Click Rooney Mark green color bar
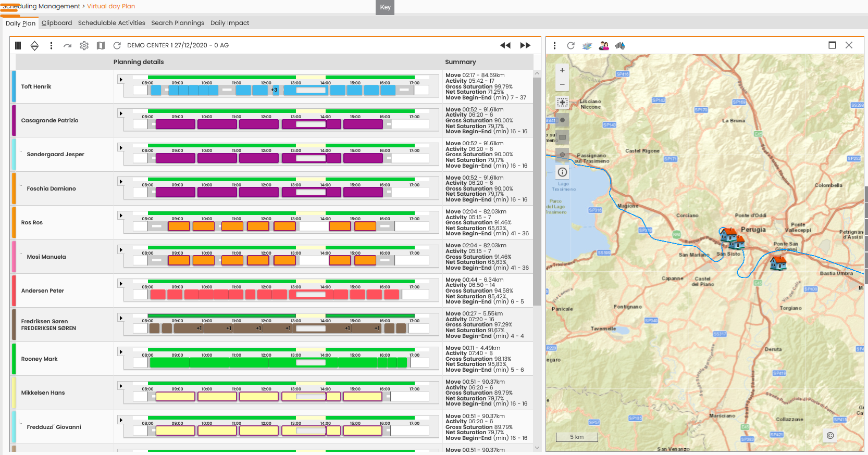868x455 pixels. (14, 359)
